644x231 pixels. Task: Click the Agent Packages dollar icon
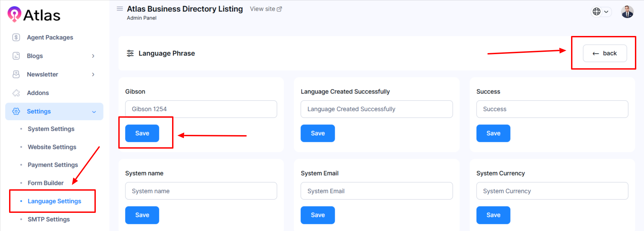pyautogui.click(x=16, y=37)
